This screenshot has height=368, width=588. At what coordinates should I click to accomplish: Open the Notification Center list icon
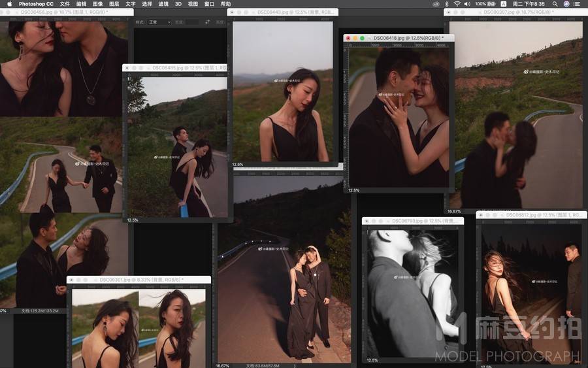point(578,4)
